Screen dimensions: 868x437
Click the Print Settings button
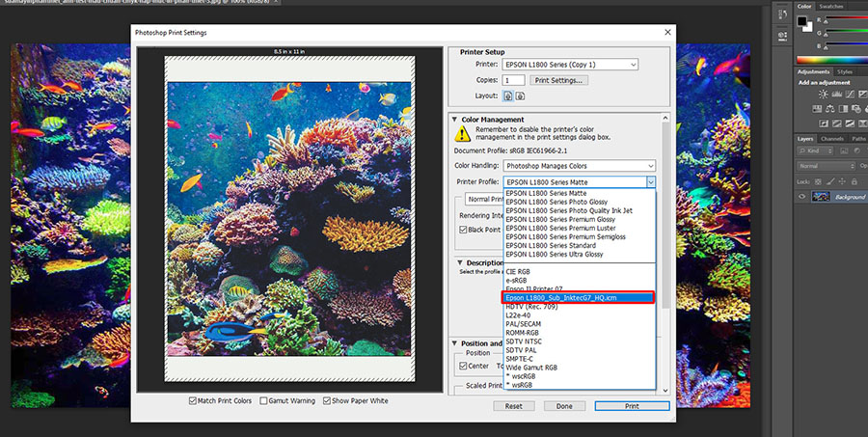coord(558,80)
